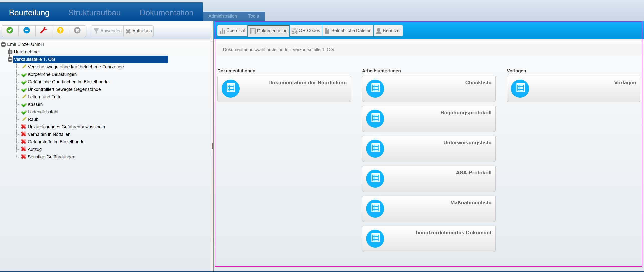Image resolution: width=644 pixels, height=272 pixels.
Task: Clear filter with Aufheben button
Action: click(x=139, y=31)
